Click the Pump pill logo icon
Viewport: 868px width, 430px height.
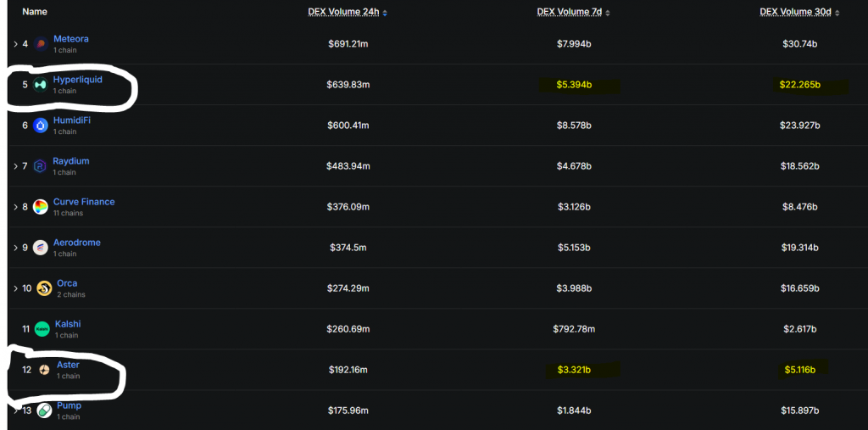(x=44, y=410)
